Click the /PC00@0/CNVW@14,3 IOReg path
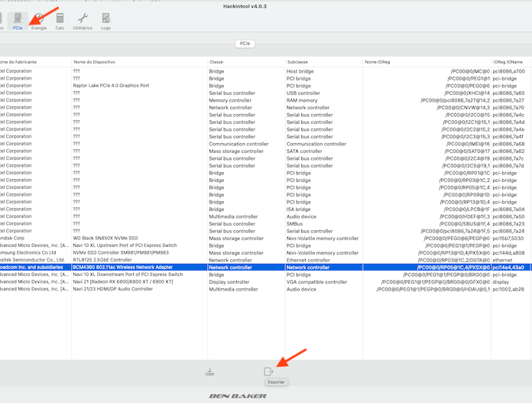This screenshot has width=532, height=403. click(x=463, y=108)
